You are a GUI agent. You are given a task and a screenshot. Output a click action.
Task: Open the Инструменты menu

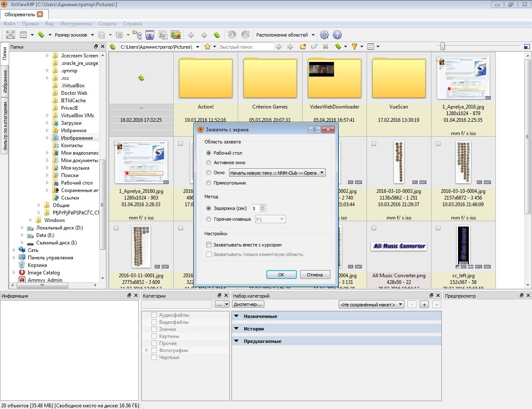pyautogui.click(x=76, y=24)
